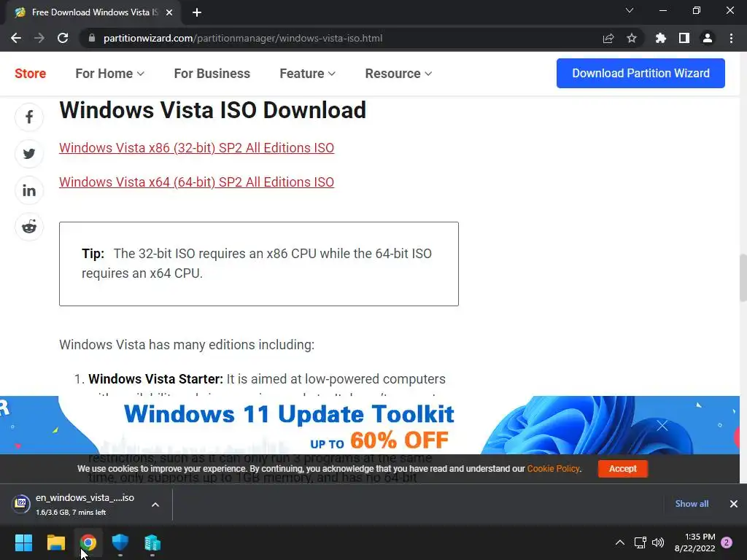This screenshot has height=560, width=747.
Task: Open downloading en_windows_vista iso item
Action: 79,504
